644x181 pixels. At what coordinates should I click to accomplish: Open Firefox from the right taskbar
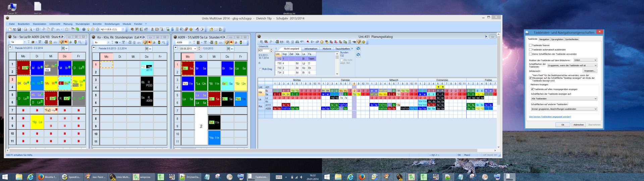coord(362,177)
